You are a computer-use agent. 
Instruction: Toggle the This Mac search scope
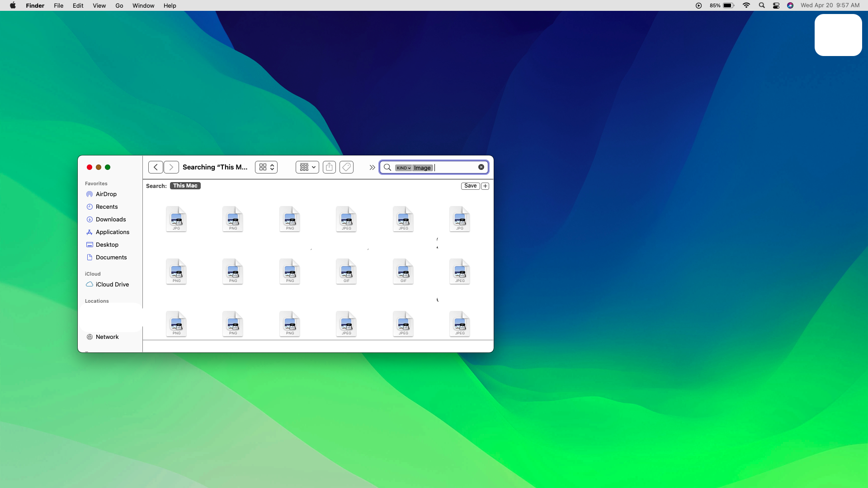[185, 186]
